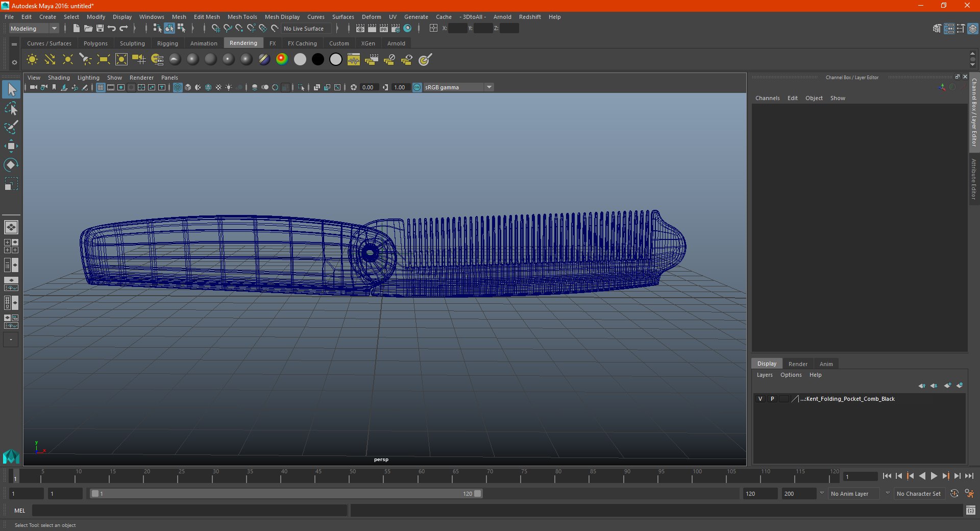The image size is (980, 531).
Task: Click the New Scene icon
Action: pos(77,28)
